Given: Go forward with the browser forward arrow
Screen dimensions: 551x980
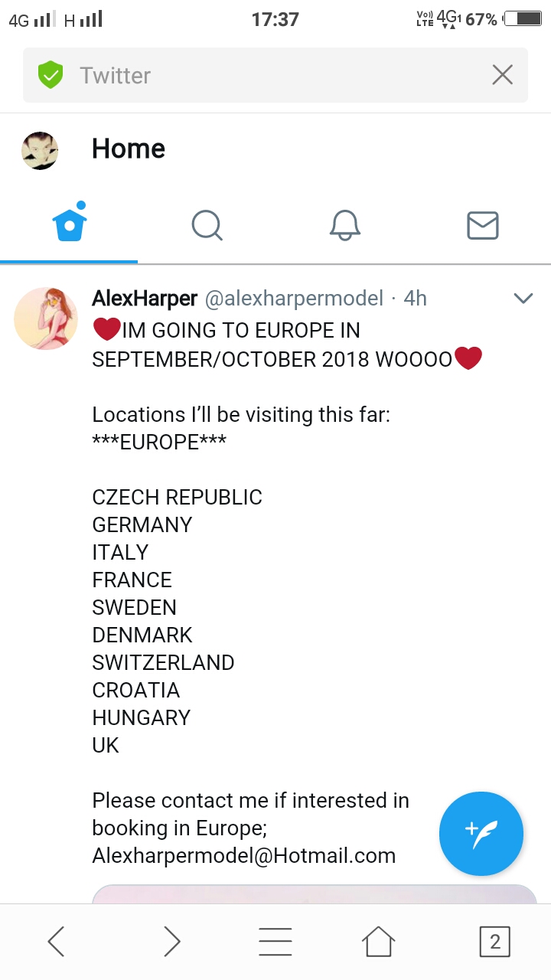Looking at the screenshot, I should tap(172, 942).
